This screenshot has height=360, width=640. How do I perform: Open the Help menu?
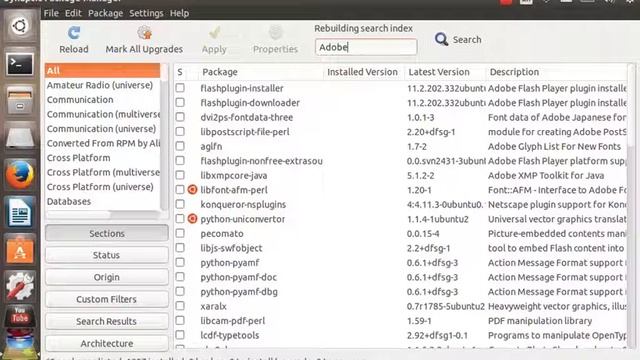tap(179, 13)
